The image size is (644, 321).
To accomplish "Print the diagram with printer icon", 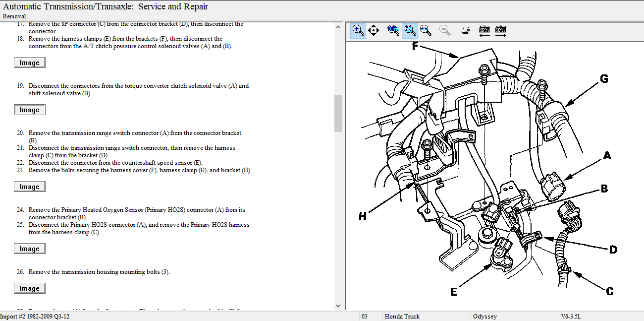I will tap(465, 30).
